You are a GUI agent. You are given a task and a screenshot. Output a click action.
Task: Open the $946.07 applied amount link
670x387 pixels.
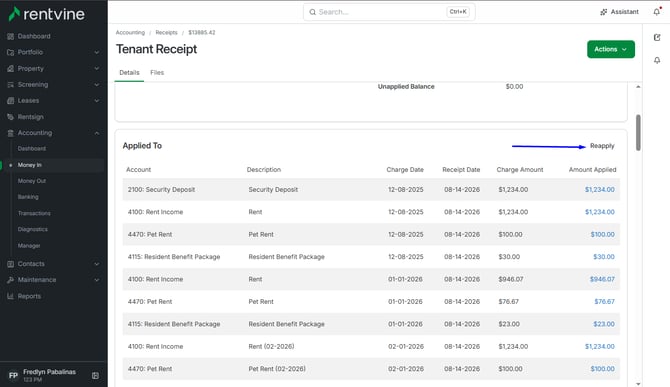coord(602,279)
